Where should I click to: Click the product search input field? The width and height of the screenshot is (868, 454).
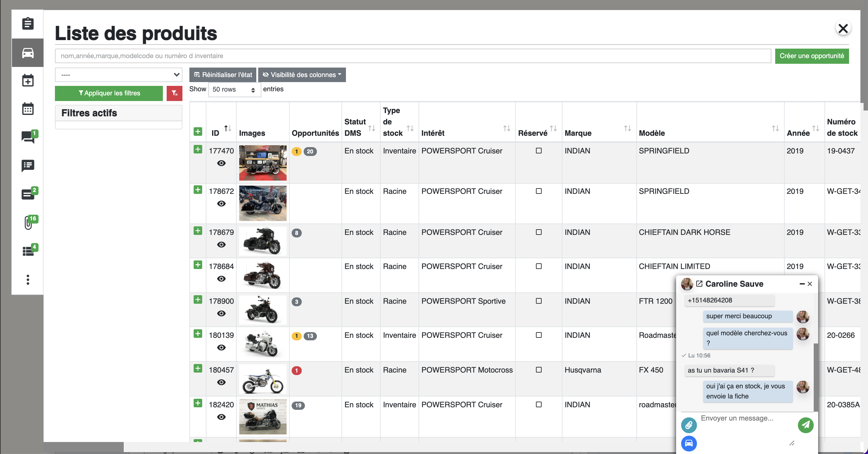coord(413,56)
